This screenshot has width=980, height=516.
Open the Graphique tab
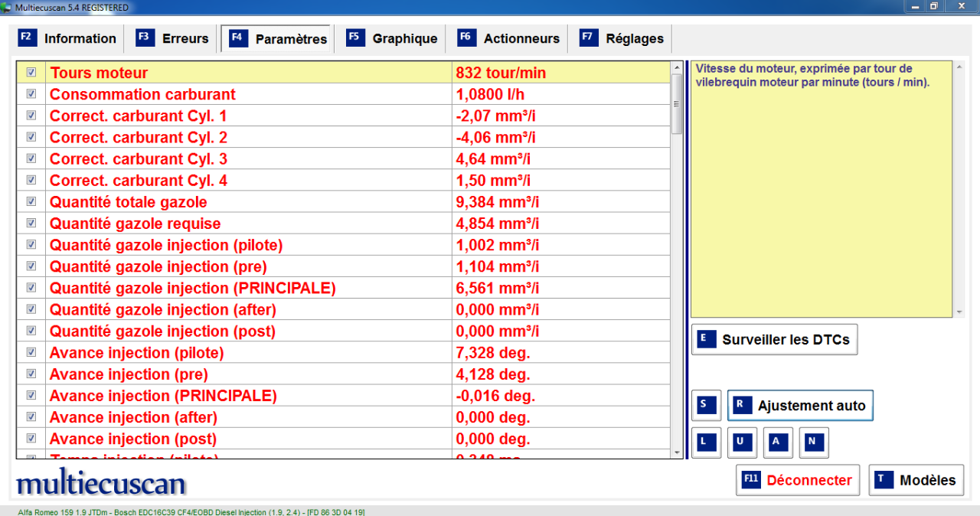point(392,38)
